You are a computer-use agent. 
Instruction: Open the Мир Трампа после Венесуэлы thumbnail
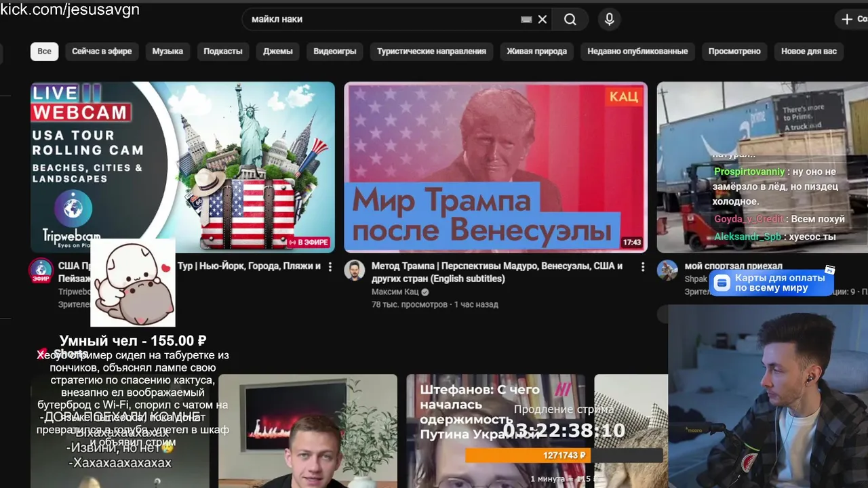[496, 167]
